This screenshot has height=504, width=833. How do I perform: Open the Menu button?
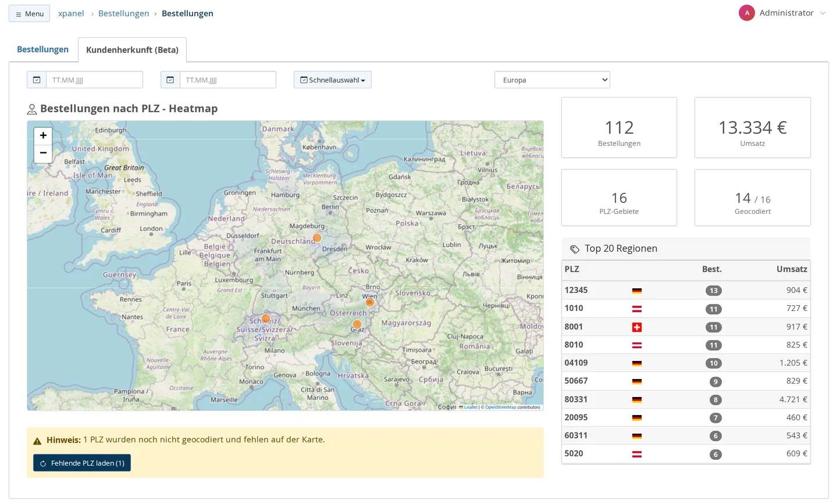[x=29, y=13]
